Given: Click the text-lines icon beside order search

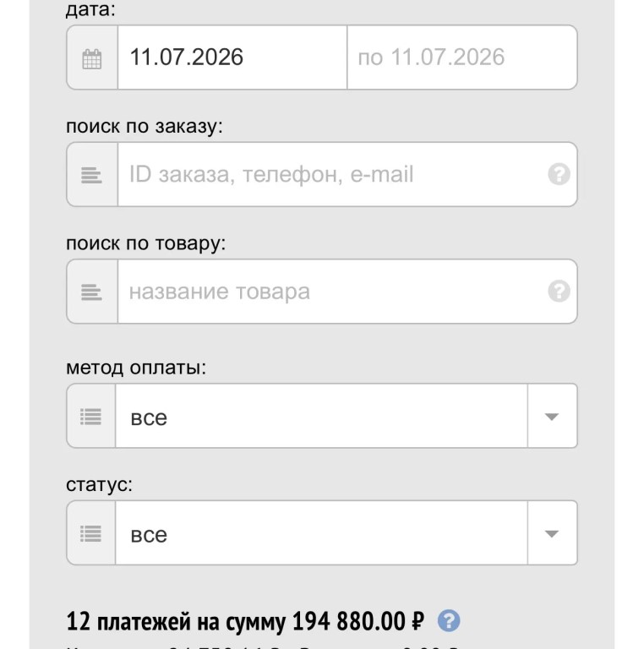Looking at the screenshot, I should point(91,175).
